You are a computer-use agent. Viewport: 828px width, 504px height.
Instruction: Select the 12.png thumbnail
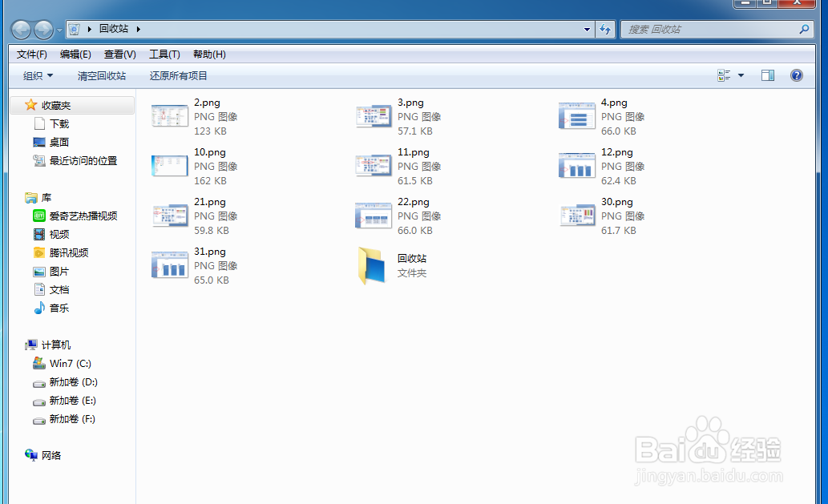pyautogui.click(x=576, y=166)
